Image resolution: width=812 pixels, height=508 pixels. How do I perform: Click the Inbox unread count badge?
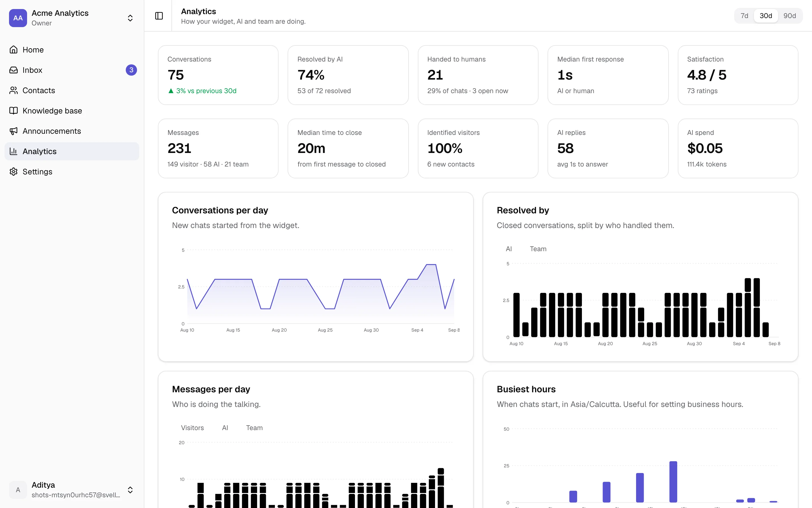click(131, 70)
